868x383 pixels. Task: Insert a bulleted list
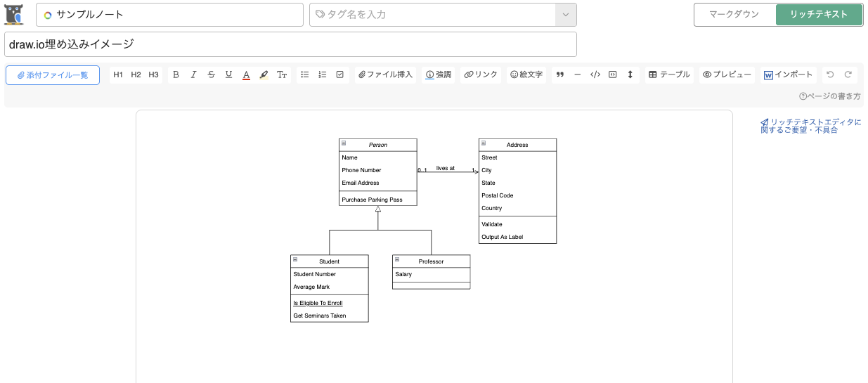pos(305,75)
